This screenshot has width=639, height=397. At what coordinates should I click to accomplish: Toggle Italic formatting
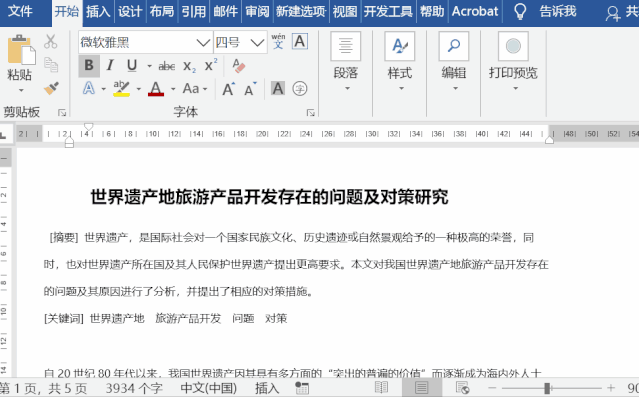(110, 66)
